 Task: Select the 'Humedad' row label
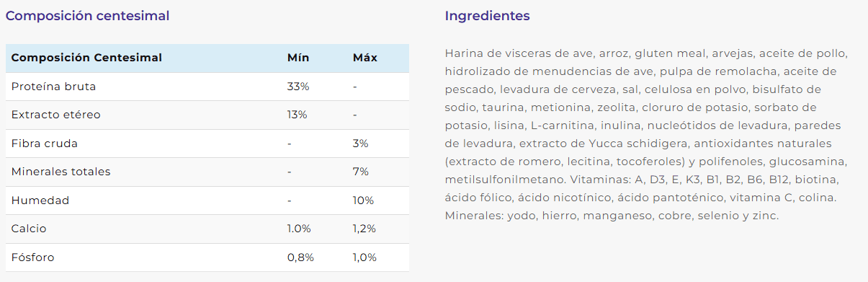pos(40,201)
